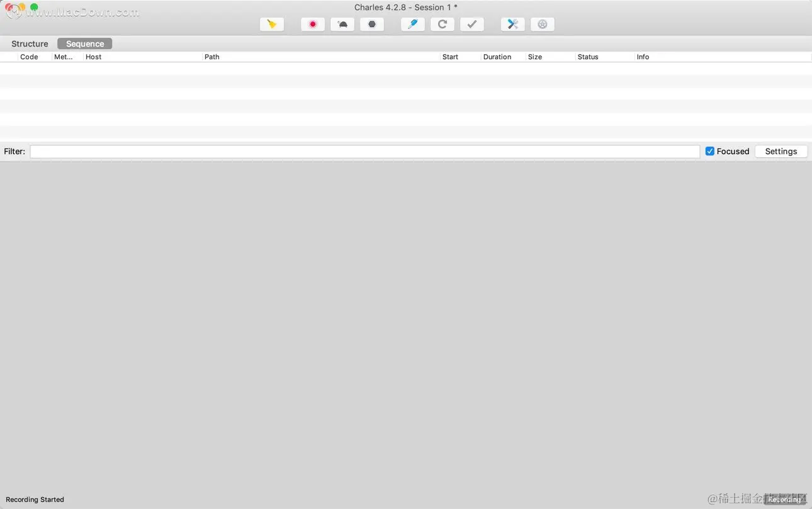Select the Sequence tab

[x=85, y=43]
